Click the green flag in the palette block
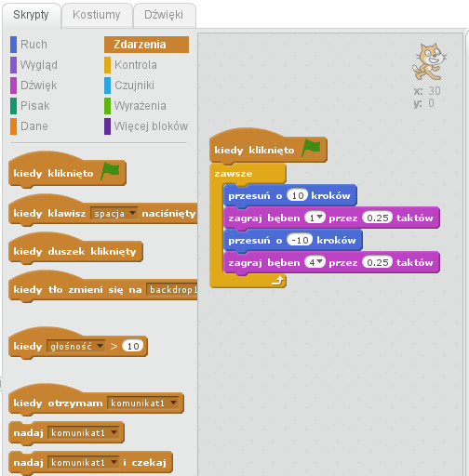 (x=110, y=170)
